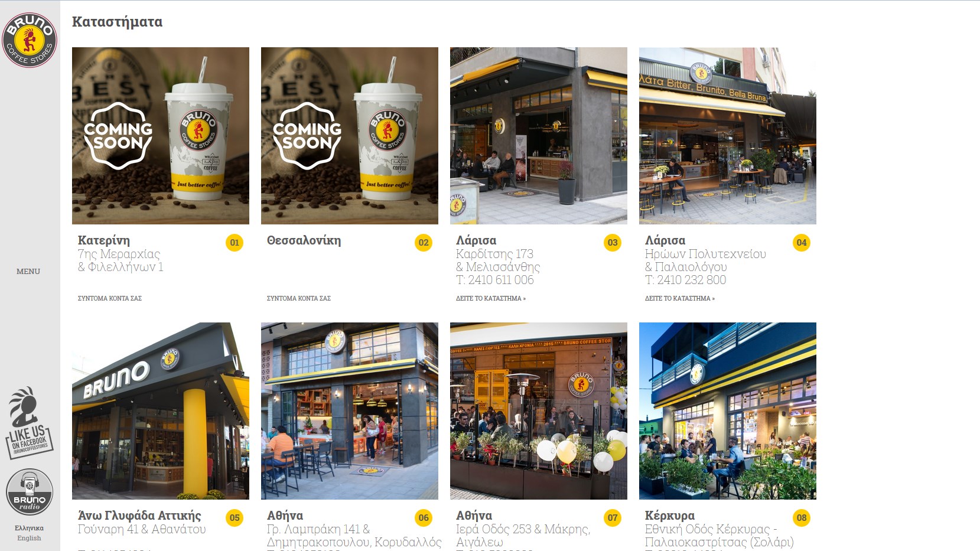
Task: Open the Θεσσαλονίκη Coming Soon thumbnail
Action: 350,136
